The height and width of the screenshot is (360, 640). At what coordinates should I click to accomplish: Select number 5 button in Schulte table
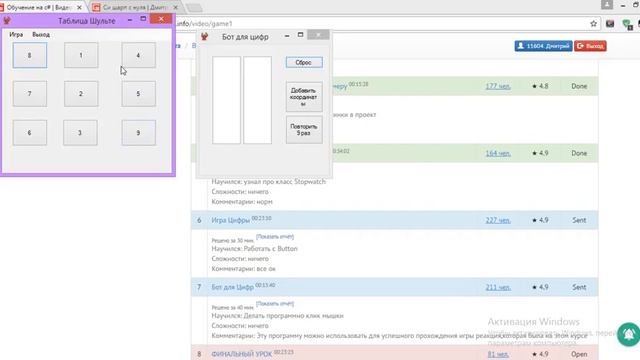click(x=138, y=93)
